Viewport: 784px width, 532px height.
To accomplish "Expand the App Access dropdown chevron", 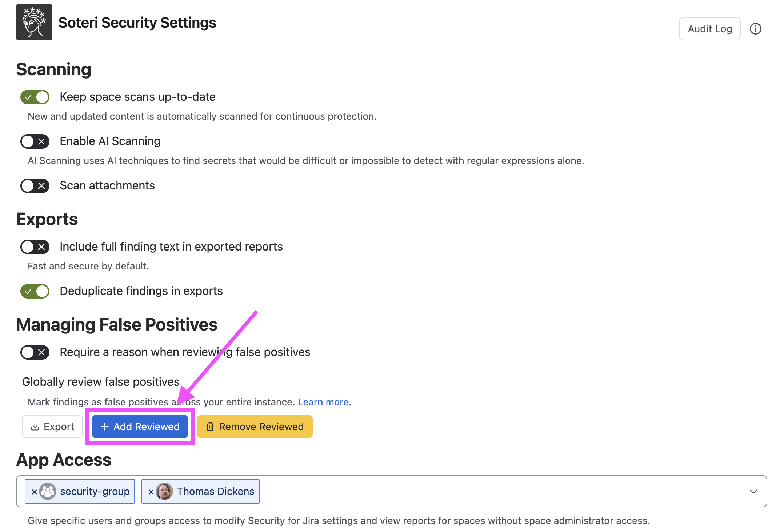I will 753,492.
